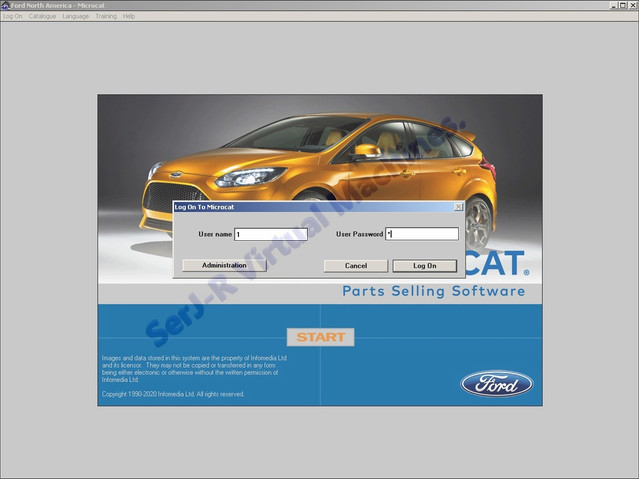Screen dimensions: 639x479
Task: Click the User name input field
Action: (271, 234)
